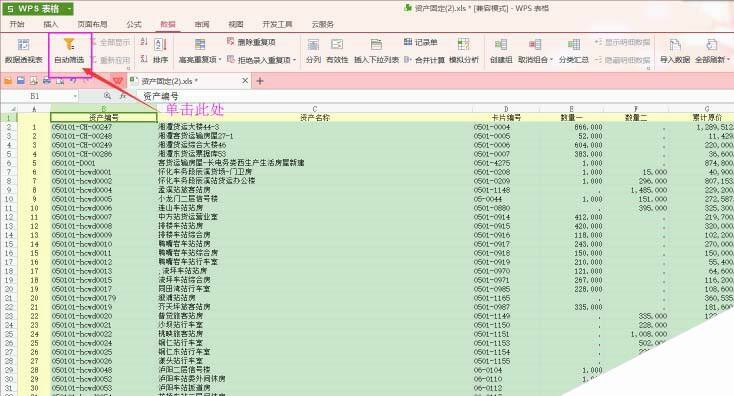Viewport: 734px width, 396px height.
Task: Click 分类汇总 subtotal
Action: [574, 51]
